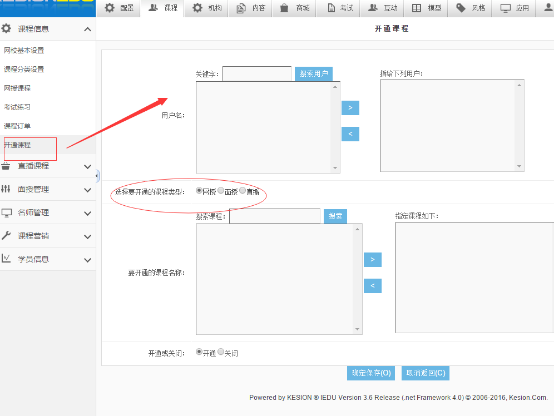Click the gear icon on the 机构 tab

(197, 8)
